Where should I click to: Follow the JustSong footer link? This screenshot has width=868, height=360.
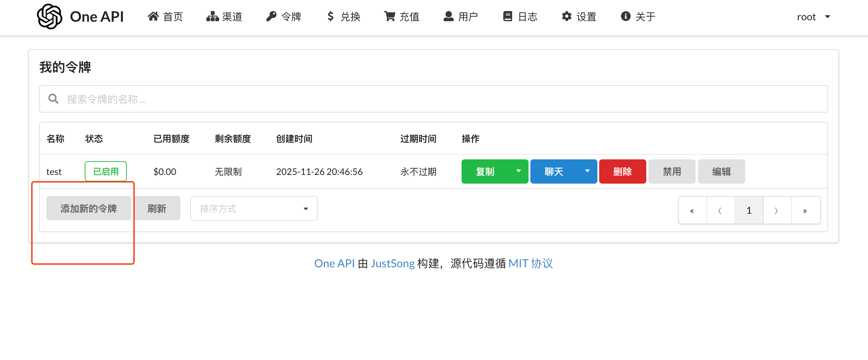click(x=393, y=263)
